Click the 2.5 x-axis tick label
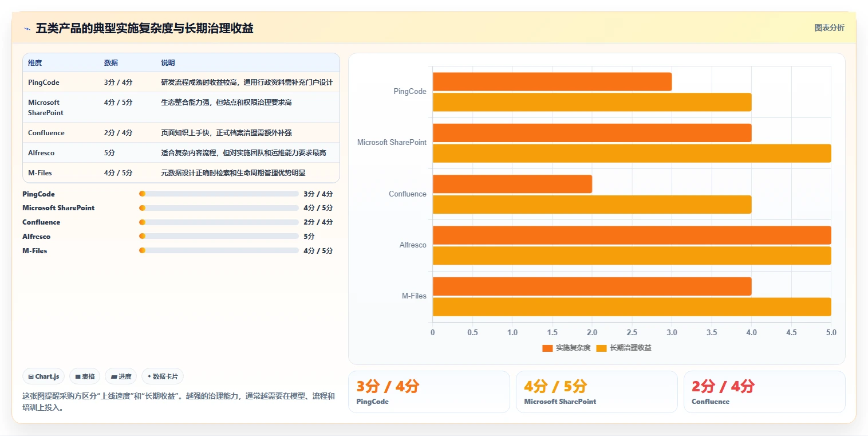This screenshot has width=868, height=436. coord(632,332)
